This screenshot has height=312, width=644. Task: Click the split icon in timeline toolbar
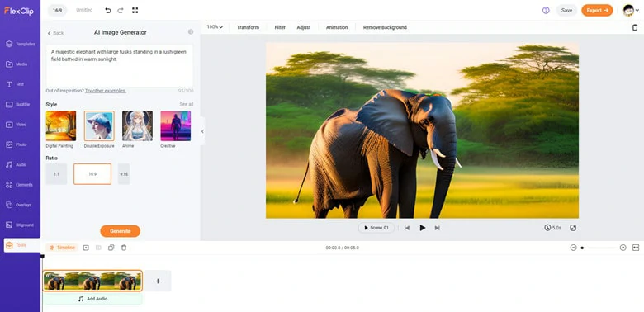pyautogui.click(x=98, y=248)
